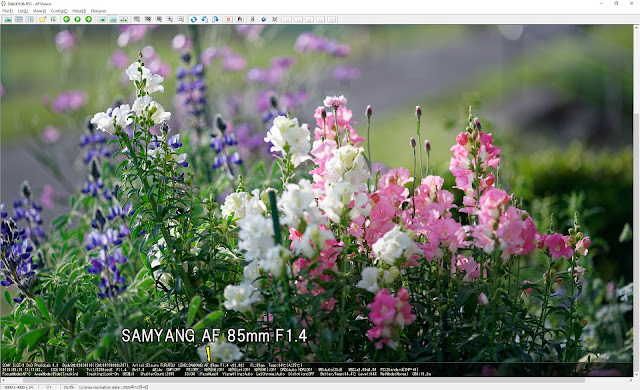Click the displayed flower photo
The height and width of the screenshot is (390, 640).
317,200
